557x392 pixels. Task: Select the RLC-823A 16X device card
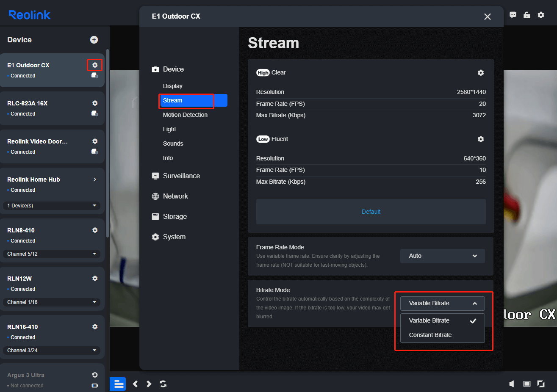tap(52, 108)
